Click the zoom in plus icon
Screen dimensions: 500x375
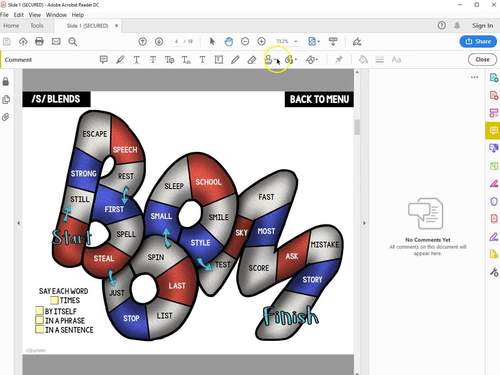click(x=261, y=42)
